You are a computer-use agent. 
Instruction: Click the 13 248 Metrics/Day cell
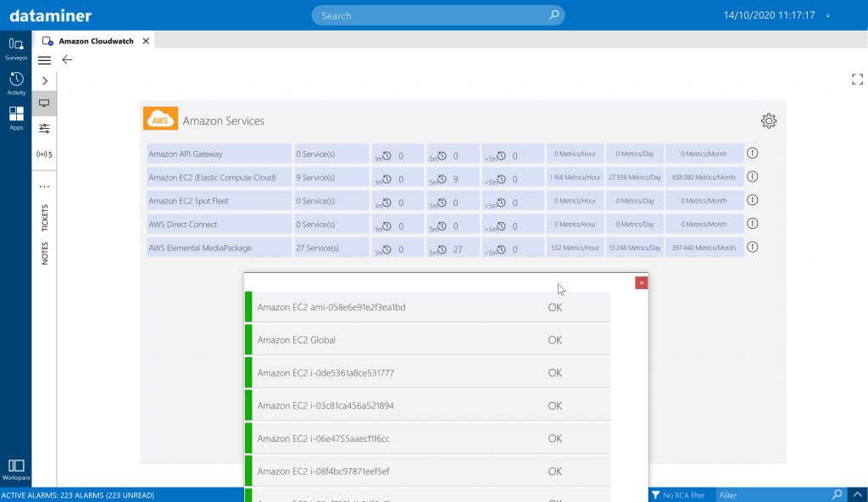635,248
